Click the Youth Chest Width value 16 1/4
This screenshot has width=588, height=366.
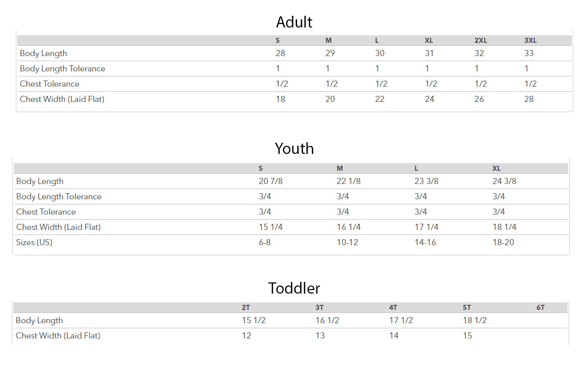[x=349, y=227]
